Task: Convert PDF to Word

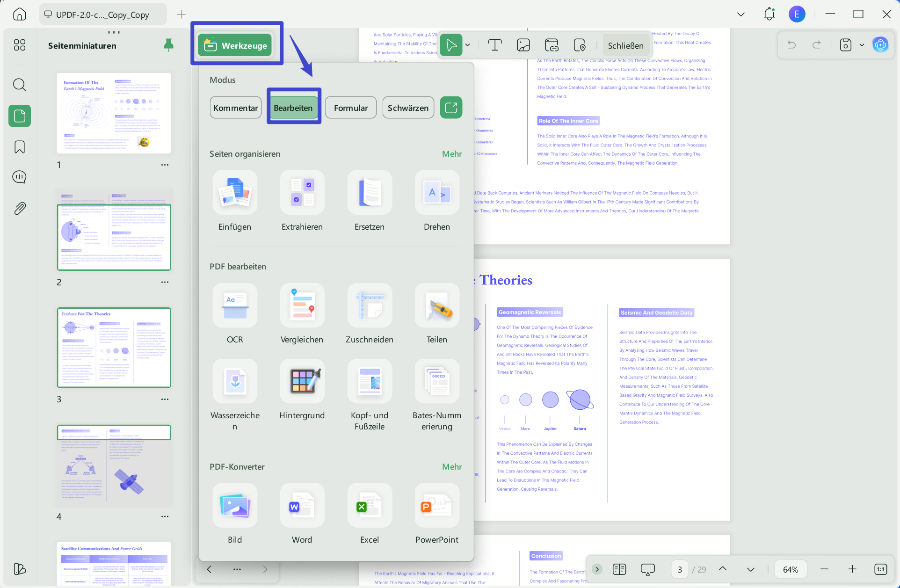Action: (302, 505)
